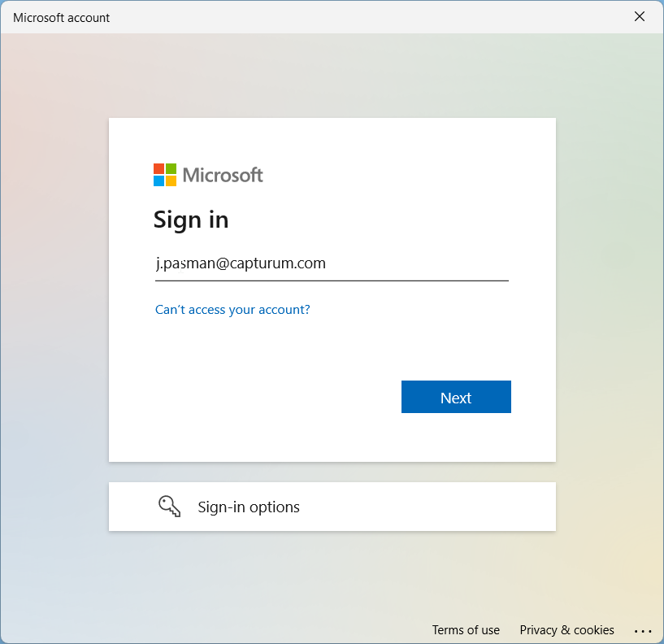This screenshot has height=644, width=664.
Task: Open the 'Can't access your account?' link
Action: click(232, 310)
